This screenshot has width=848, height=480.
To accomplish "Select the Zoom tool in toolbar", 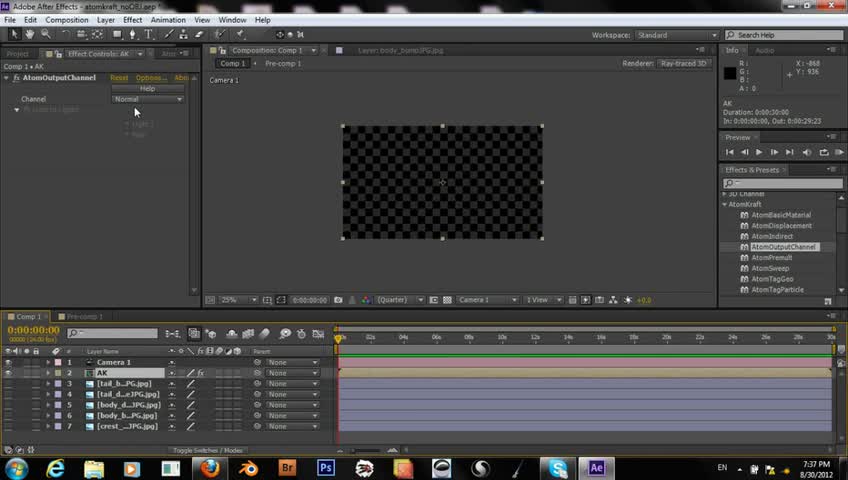I will (x=45, y=34).
